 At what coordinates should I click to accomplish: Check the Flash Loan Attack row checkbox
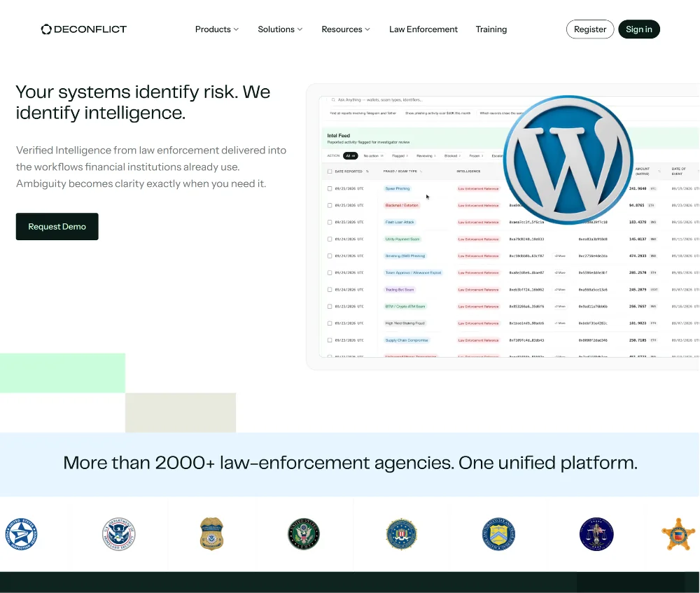click(x=330, y=222)
